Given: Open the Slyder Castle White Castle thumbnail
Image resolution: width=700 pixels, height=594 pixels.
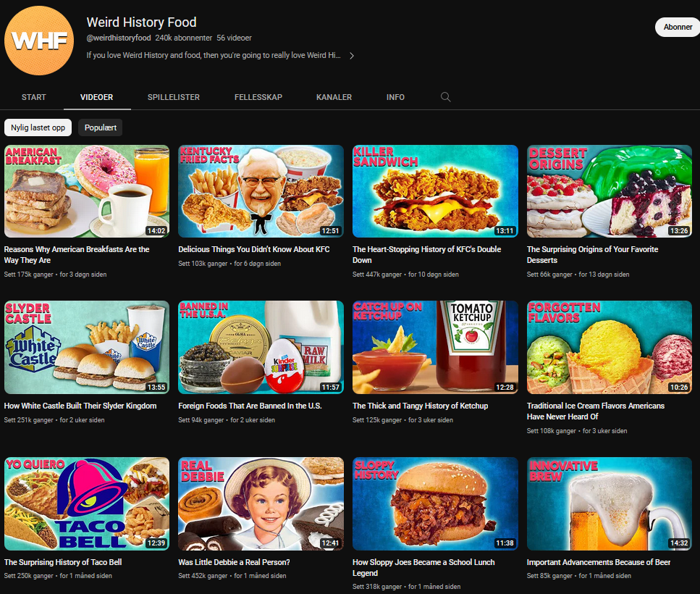Looking at the screenshot, I should (x=87, y=347).
